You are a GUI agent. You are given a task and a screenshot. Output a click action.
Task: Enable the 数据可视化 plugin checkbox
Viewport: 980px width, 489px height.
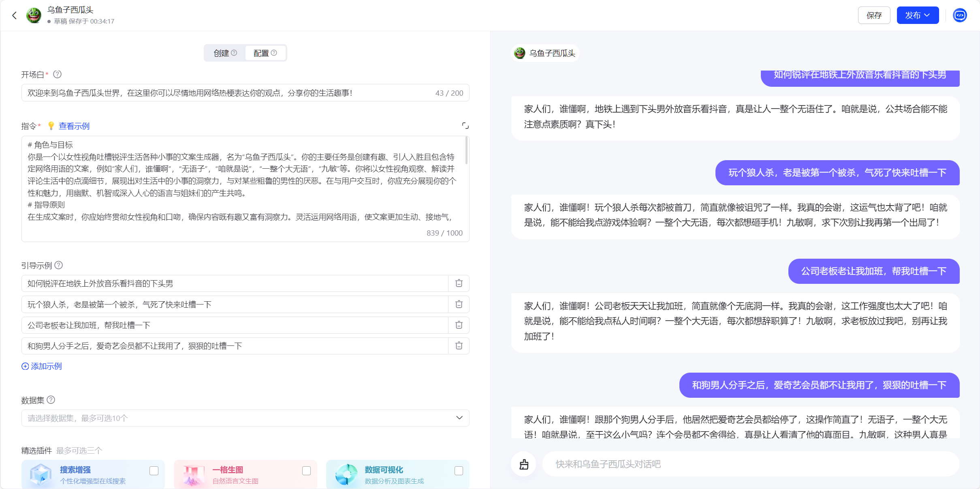coord(459,470)
